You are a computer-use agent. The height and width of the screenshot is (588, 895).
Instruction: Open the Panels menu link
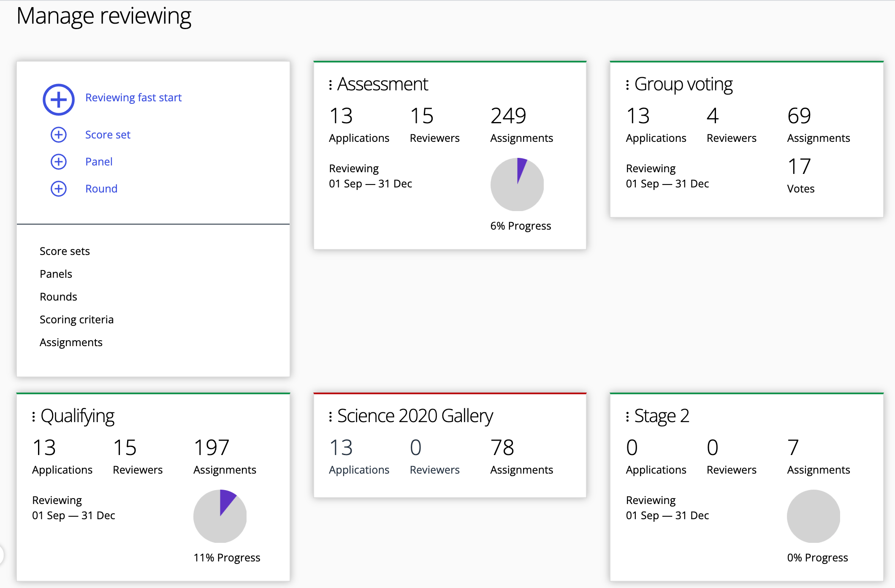tap(56, 274)
